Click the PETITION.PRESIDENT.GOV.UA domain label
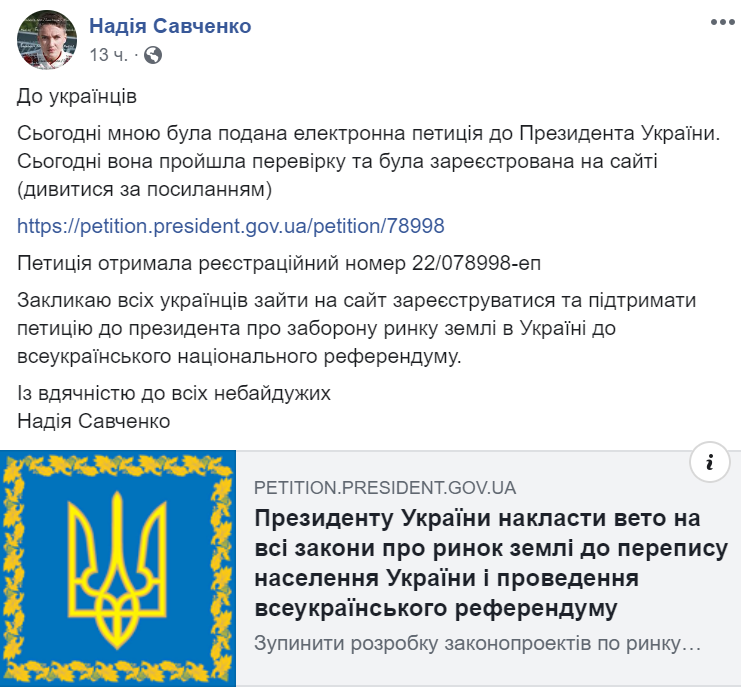 pyautogui.click(x=385, y=488)
